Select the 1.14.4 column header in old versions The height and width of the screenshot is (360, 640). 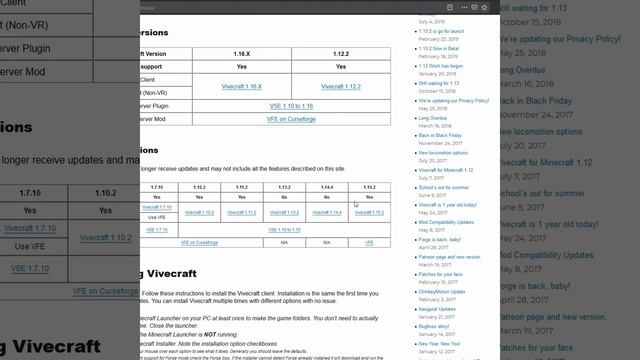pos(327,187)
